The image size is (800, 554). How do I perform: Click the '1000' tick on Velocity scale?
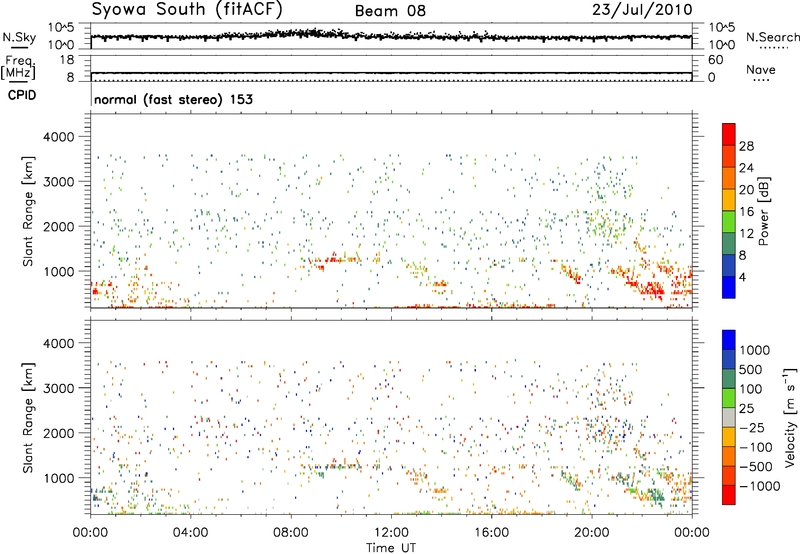click(x=755, y=350)
